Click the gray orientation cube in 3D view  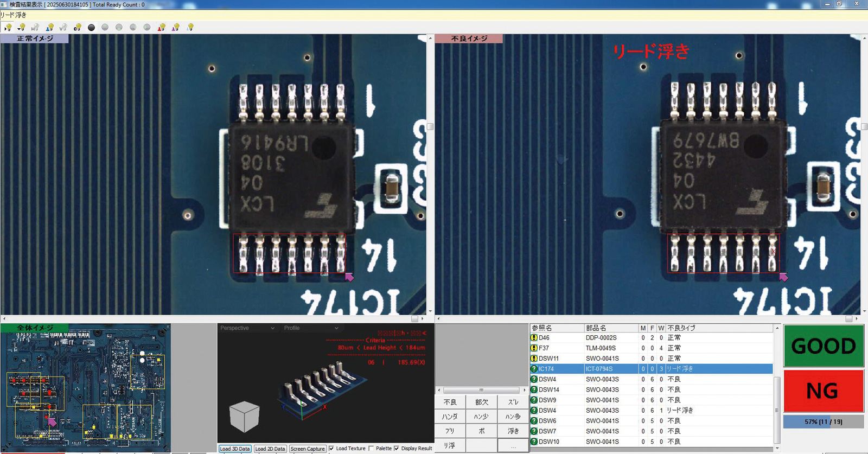click(244, 416)
